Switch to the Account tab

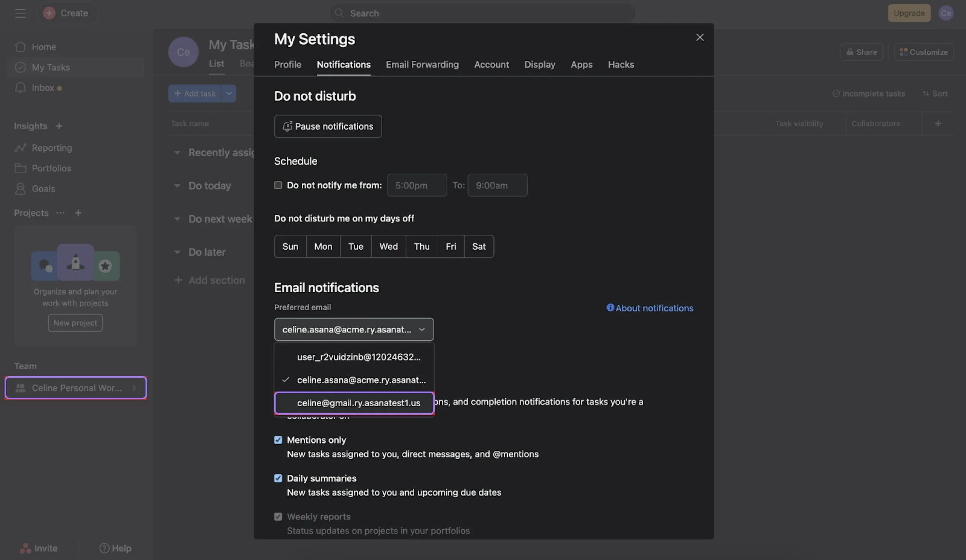coord(491,64)
